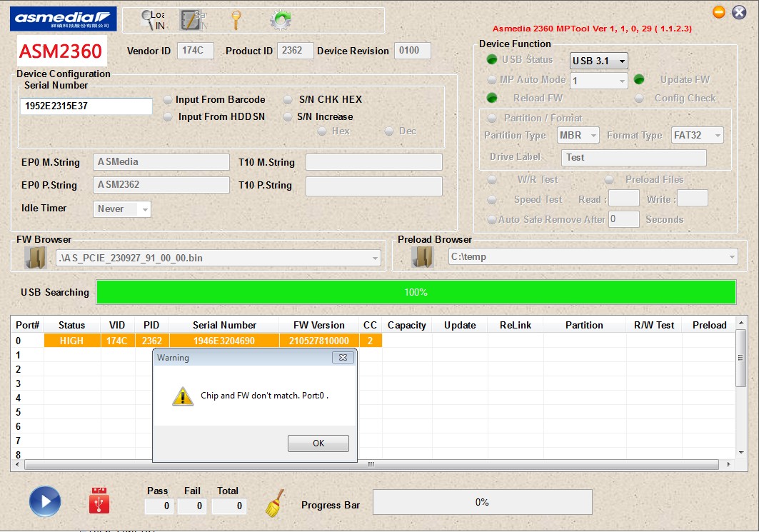Click the Product ID field 2362
The image size is (759, 532).
coord(295,51)
